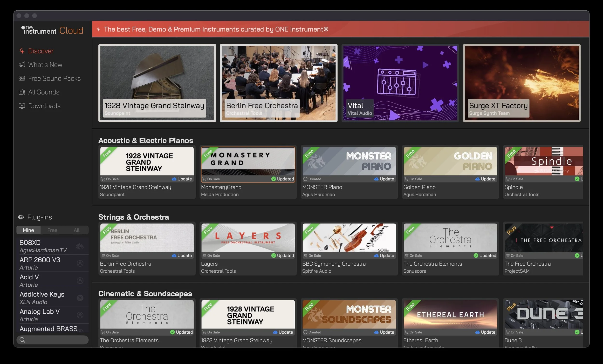This screenshot has height=364, width=603.
Task: Click the plug-in search field
Action: pos(52,340)
